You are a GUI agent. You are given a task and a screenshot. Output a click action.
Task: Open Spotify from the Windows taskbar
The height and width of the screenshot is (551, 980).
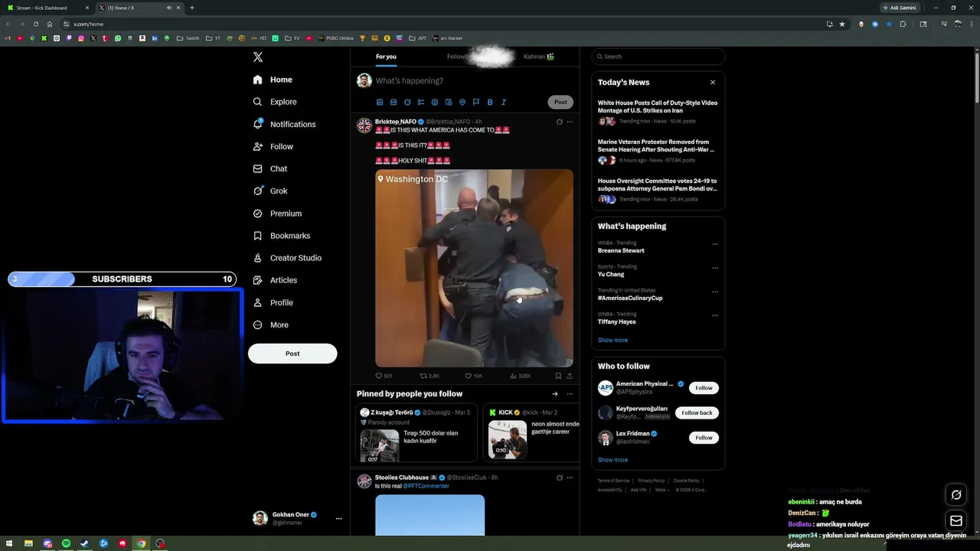tap(66, 543)
